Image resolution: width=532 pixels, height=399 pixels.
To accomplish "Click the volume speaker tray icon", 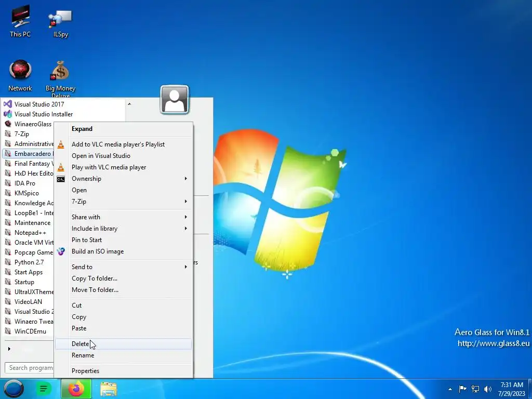I will click(x=488, y=389).
